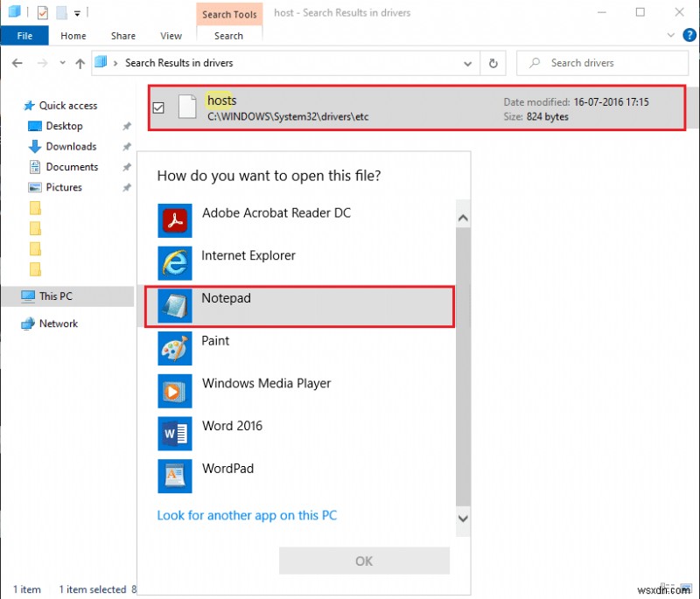Switch to the View ribbon tab
This screenshot has width=700, height=599.
click(x=171, y=36)
